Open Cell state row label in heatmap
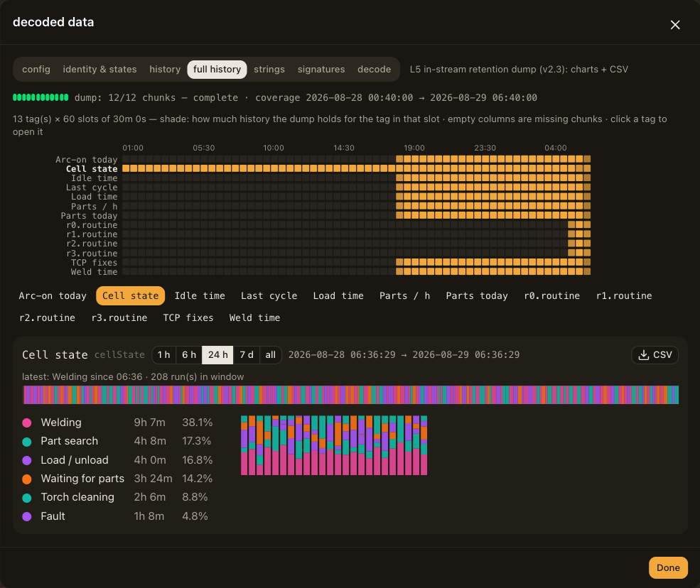 (92, 168)
